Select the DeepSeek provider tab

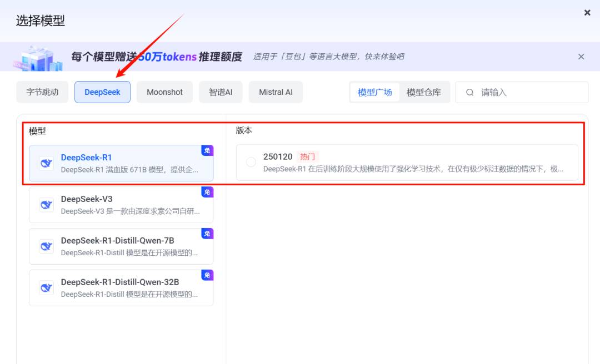tap(102, 92)
